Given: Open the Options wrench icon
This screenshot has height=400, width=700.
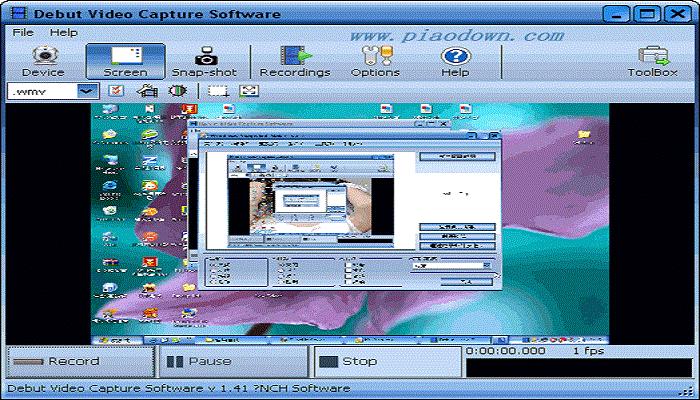Looking at the screenshot, I should [375, 62].
